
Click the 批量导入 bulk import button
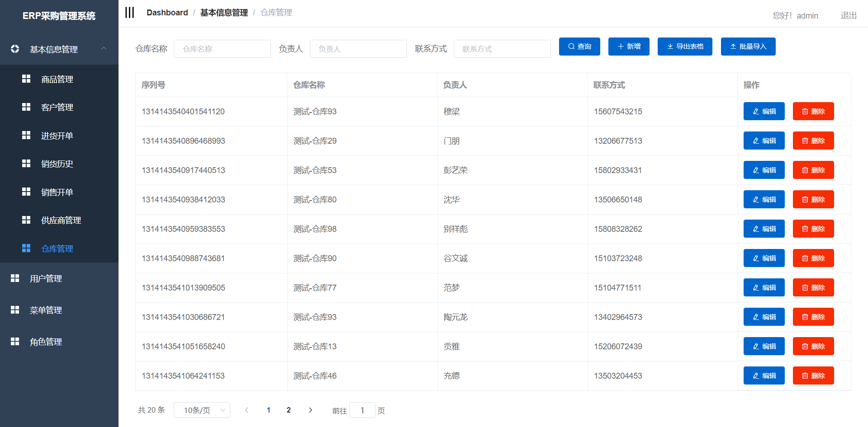(x=748, y=47)
